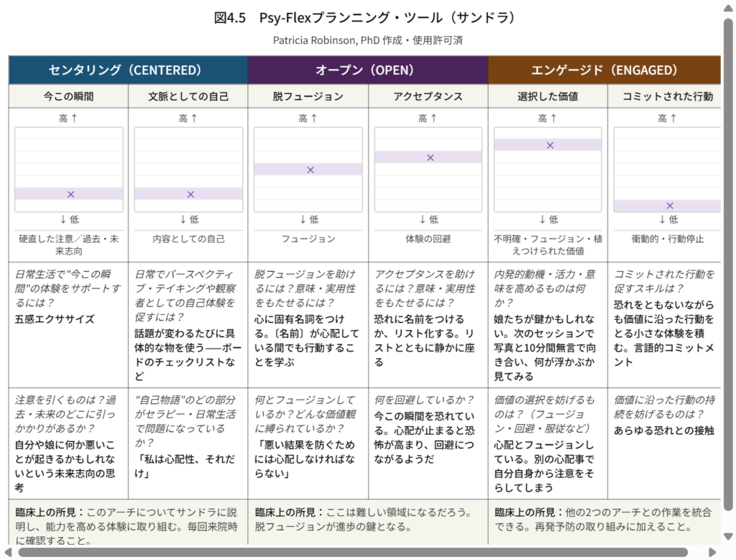This screenshot has height=560, width=736.
Task: Click the 脱フュージョン column heading
Action: click(x=308, y=96)
